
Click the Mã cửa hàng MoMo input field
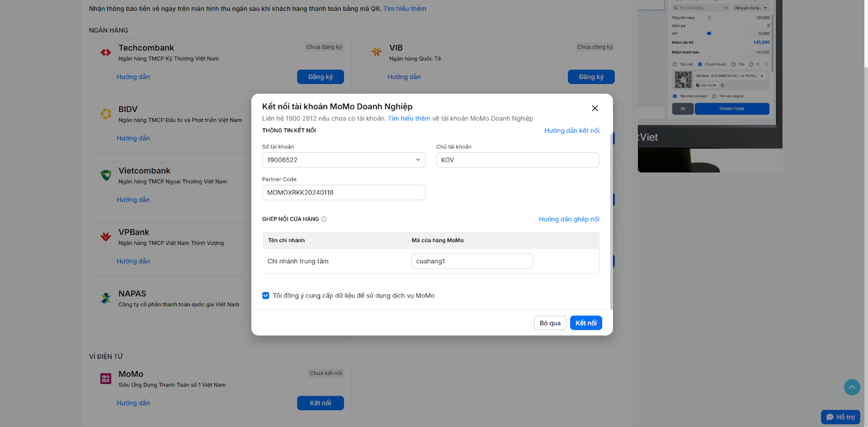pyautogui.click(x=472, y=261)
